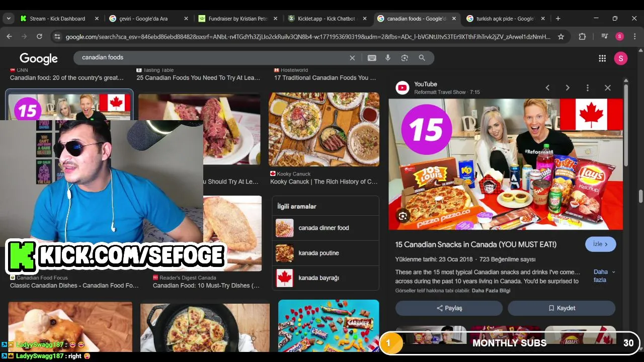Select the canada dinner food related search
Image resolution: width=644 pixels, height=362 pixels.
pyautogui.click(x=326, y=228)
